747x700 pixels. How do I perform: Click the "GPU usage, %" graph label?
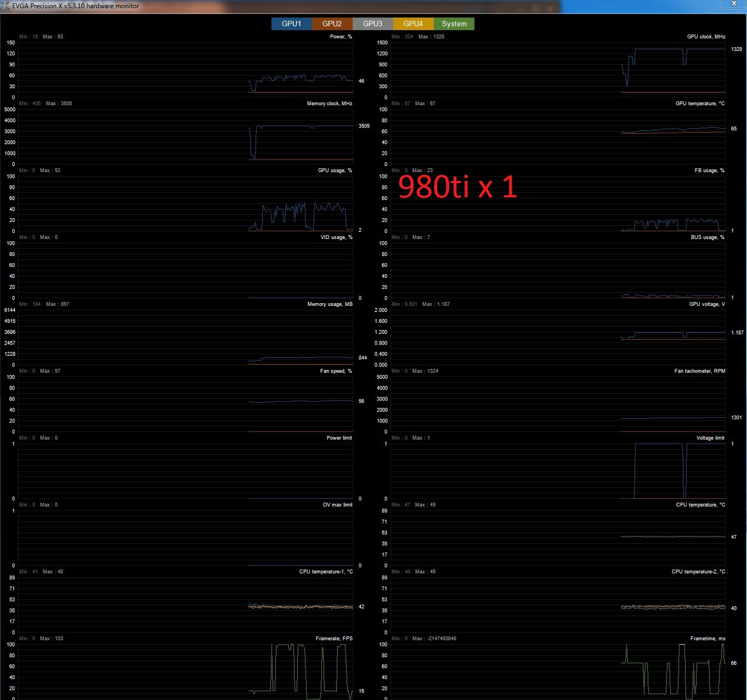[335, 170]
